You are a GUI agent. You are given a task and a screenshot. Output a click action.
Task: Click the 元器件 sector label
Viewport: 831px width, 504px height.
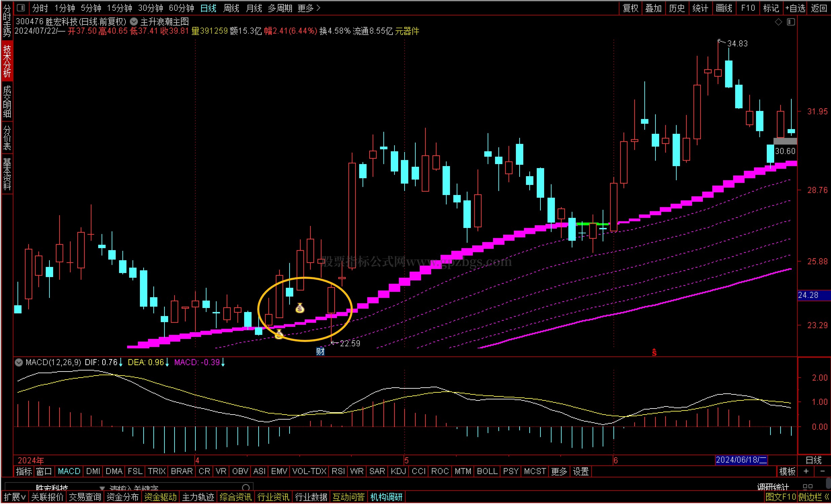coord(407,31)
